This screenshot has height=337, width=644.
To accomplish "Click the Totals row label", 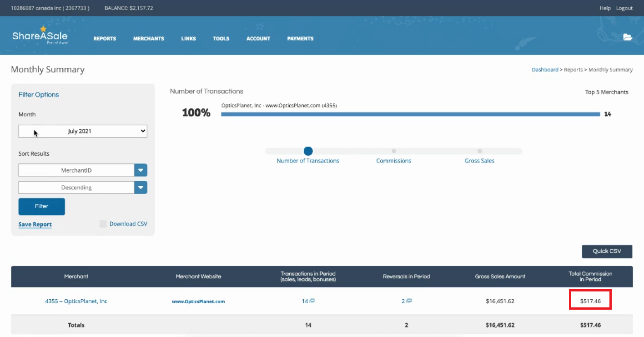I will point(76,325).
